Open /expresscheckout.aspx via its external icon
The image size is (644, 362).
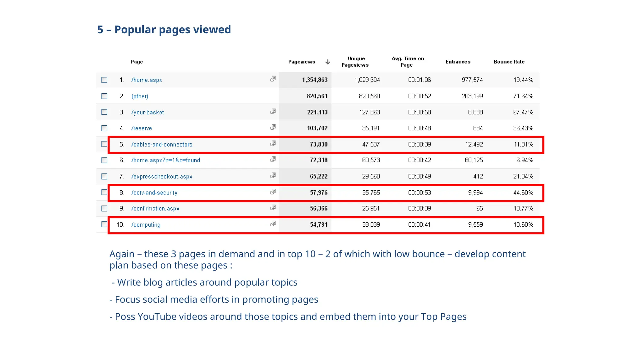pyautogui.click(x=273, y=175)
